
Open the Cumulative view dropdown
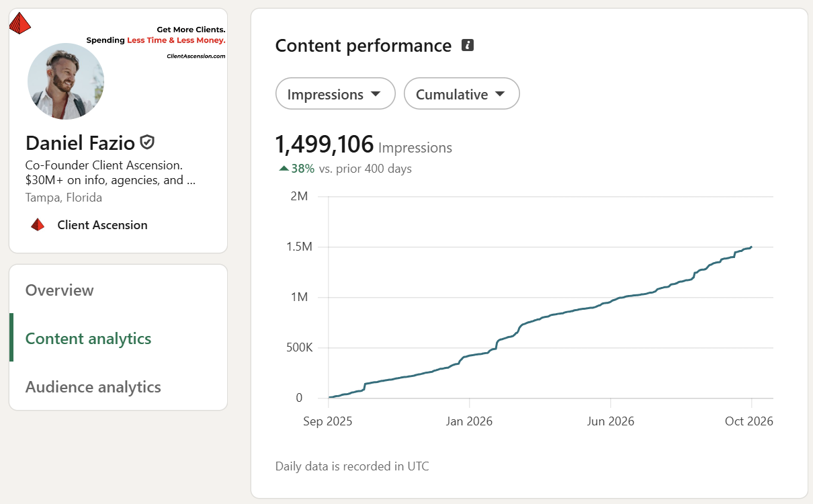point(462,94)
